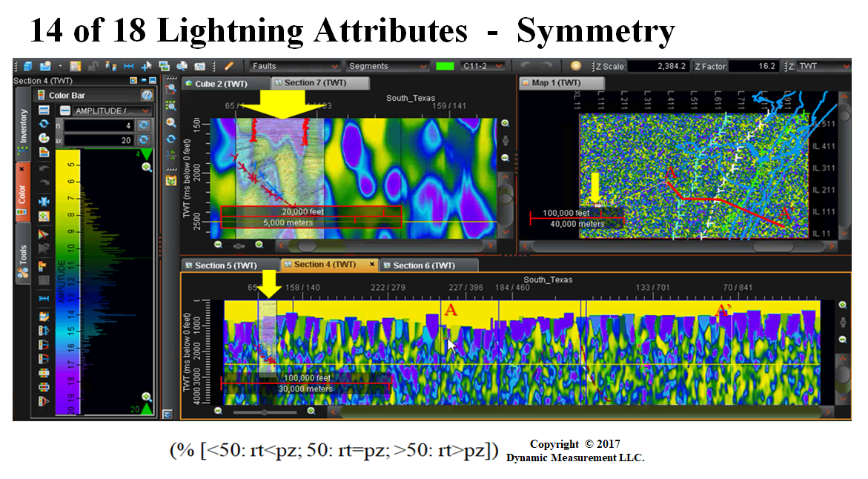
Task: Click zoom-in magnifier near bottom of histogram
Action: pos(147,397)
